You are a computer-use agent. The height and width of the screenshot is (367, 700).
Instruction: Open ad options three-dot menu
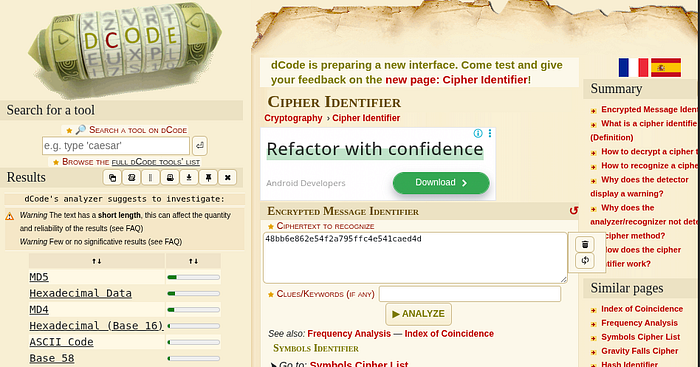click(x=490, y=133)
